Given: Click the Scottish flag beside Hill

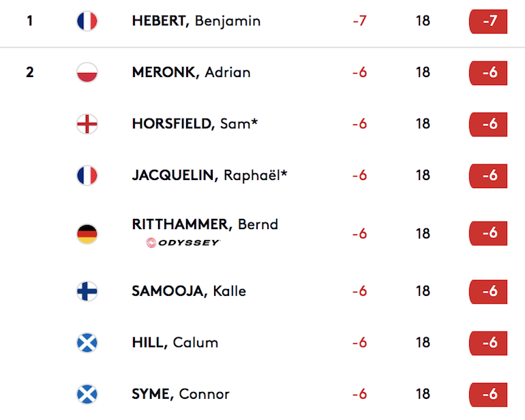Looking at the screenshot, I should [87, 343].
